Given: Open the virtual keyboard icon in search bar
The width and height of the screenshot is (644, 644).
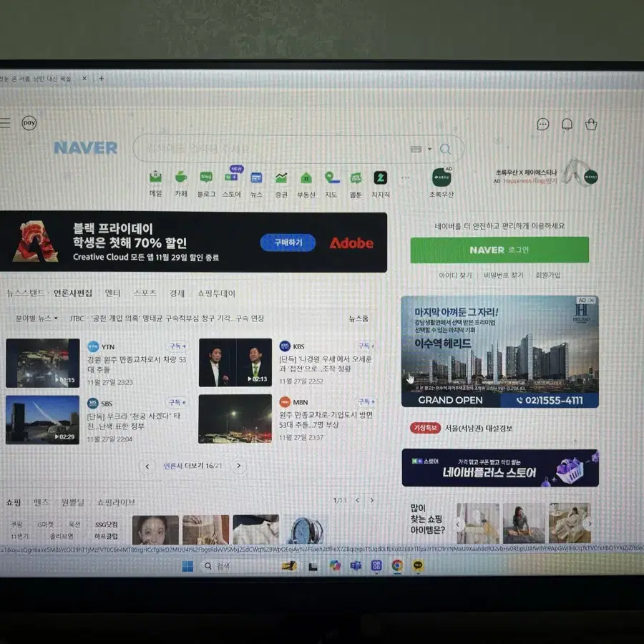Looking at the screenshot, I should pyautogui.click(x=416, y=149).
